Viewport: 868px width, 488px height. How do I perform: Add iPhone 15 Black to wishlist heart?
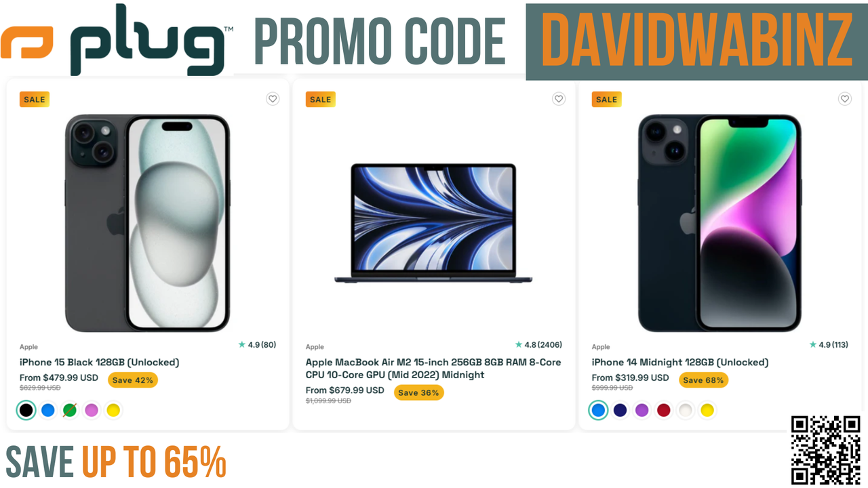[273, 99]
